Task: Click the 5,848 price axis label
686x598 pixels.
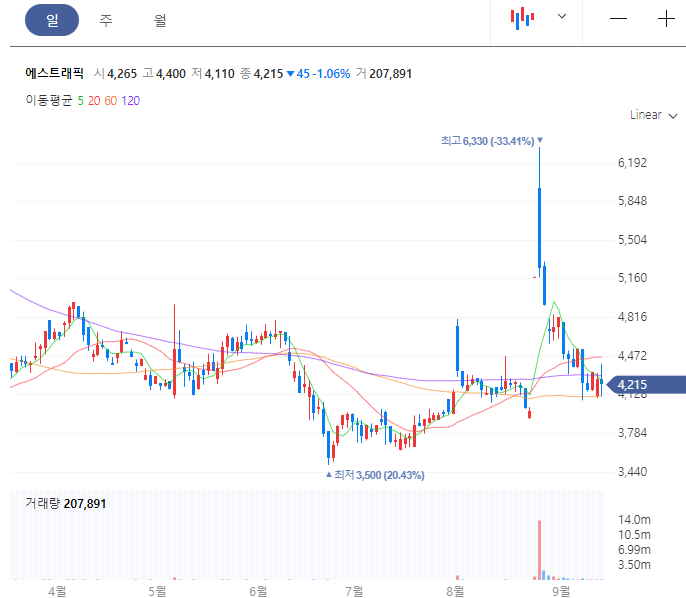Action: [x=632, y=201]
